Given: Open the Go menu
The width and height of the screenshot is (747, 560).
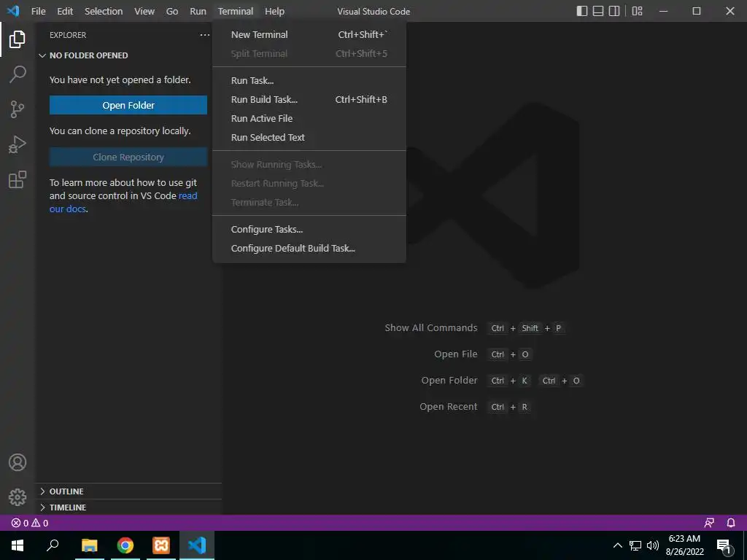Looking at the screenshot, I should click(x=172, y=11).
